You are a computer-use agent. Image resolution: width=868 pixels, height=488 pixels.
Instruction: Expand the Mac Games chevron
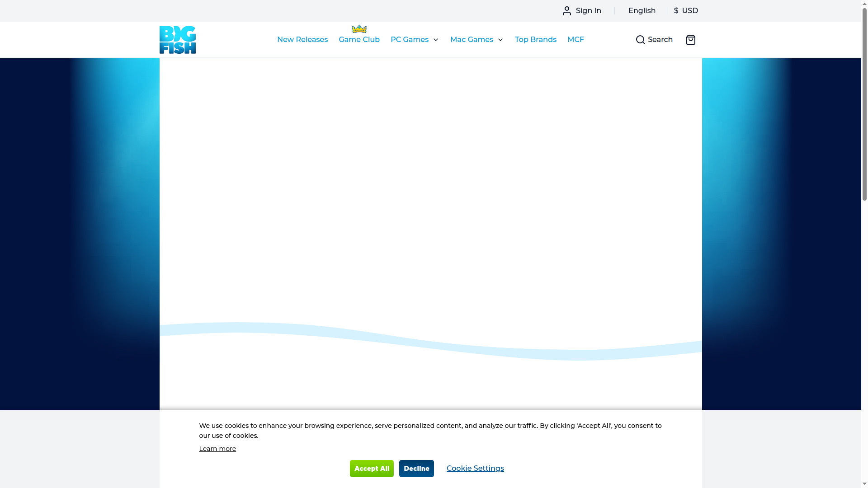click(500, 40)
